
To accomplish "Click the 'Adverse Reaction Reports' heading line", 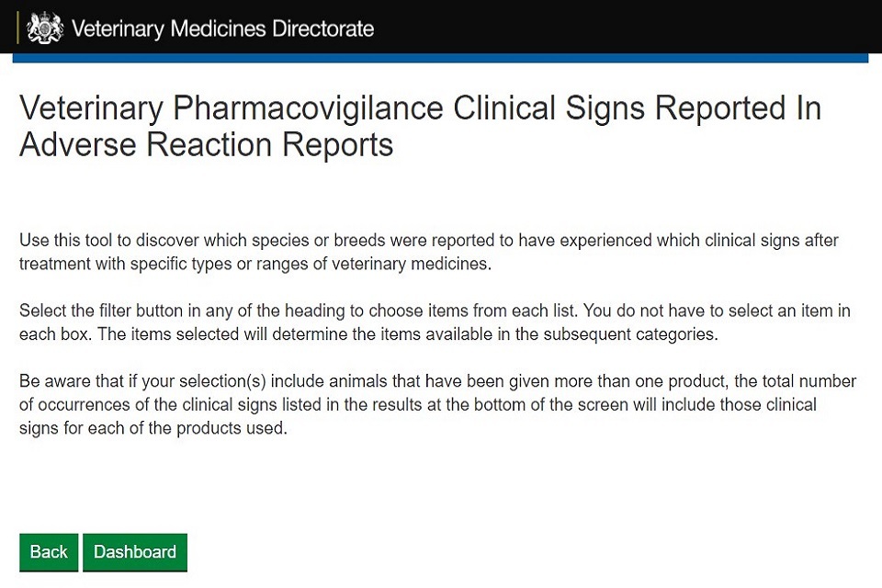I will [x=207, y=144].
